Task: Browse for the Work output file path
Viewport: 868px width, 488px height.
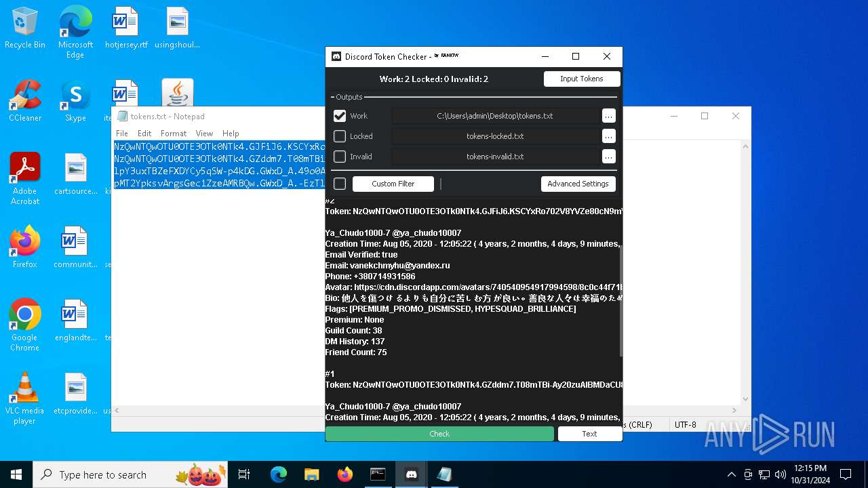Action: coord(608,116)
